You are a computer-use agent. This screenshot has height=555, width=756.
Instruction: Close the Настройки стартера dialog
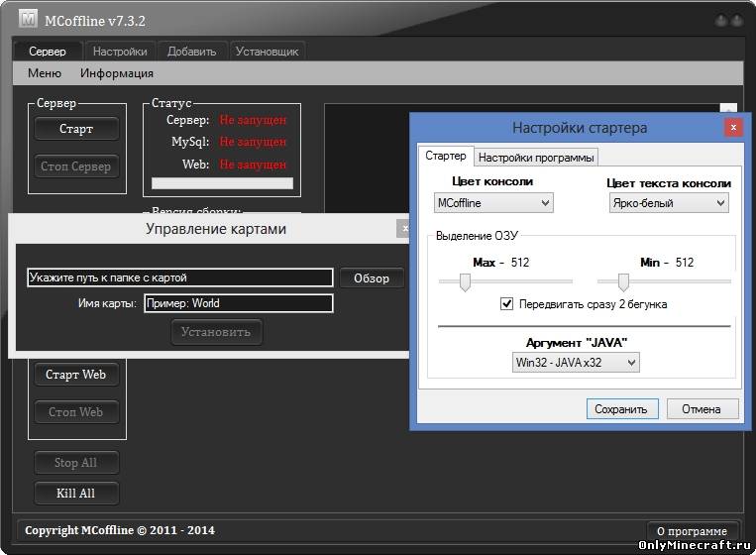[732, 127]
